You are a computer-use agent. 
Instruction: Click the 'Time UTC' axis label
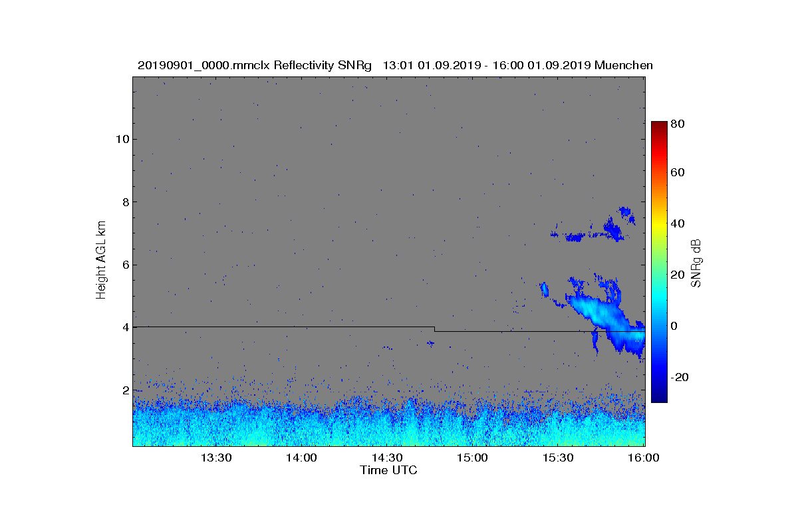pos(389,470)
